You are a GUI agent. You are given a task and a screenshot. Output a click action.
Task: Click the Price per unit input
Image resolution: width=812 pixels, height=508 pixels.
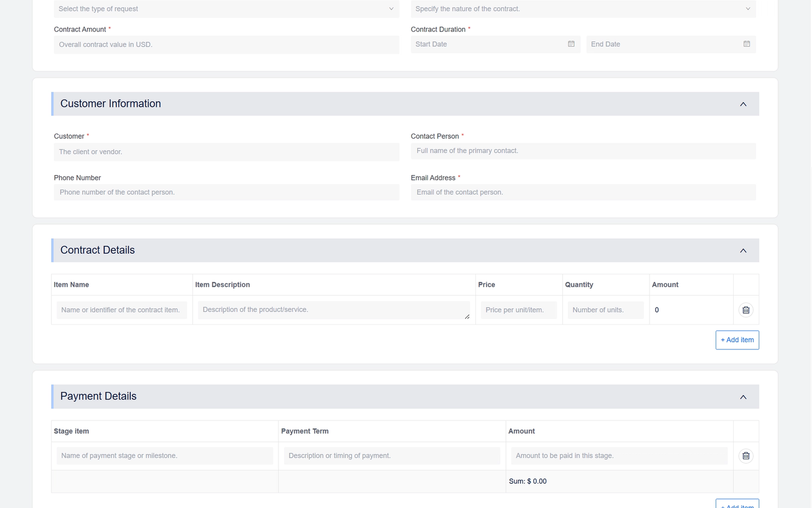519,310
